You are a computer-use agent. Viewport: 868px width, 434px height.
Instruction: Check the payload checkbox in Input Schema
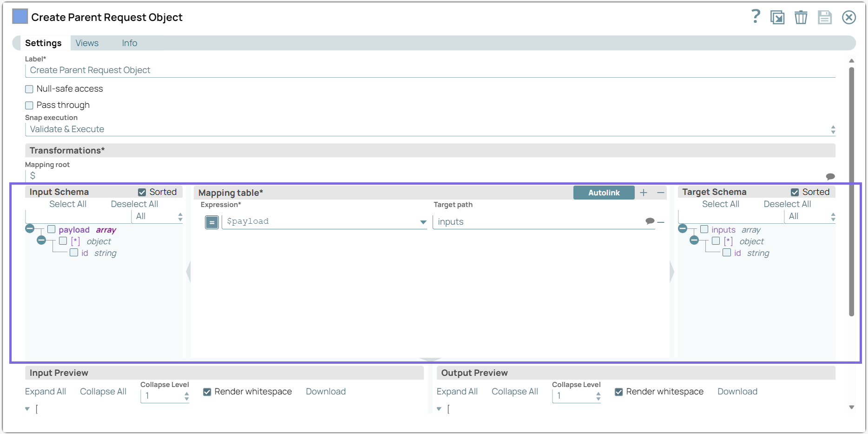click(52, 229)
